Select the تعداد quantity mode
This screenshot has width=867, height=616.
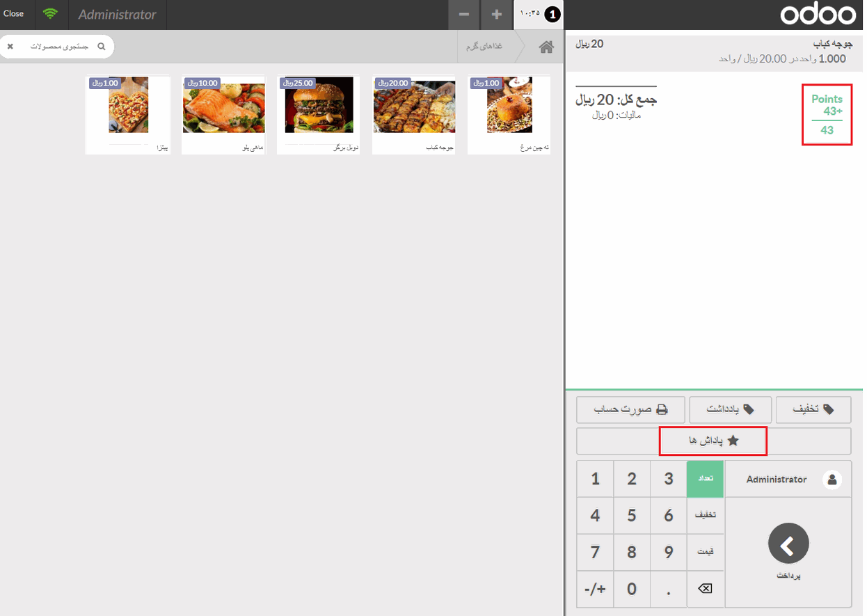pyautogui.click(x=705, y=479)
